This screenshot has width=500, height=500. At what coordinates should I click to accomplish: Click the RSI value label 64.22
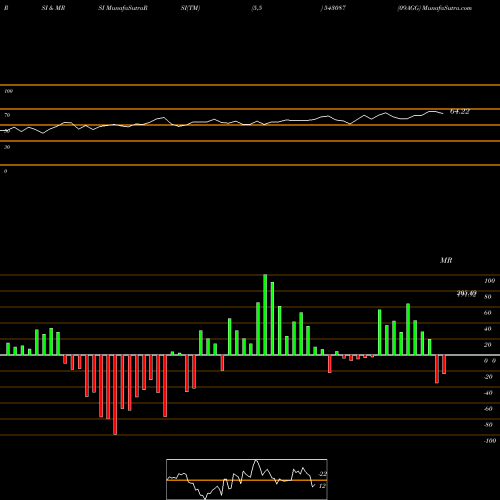pyautogui.click(x=460, y=112)
